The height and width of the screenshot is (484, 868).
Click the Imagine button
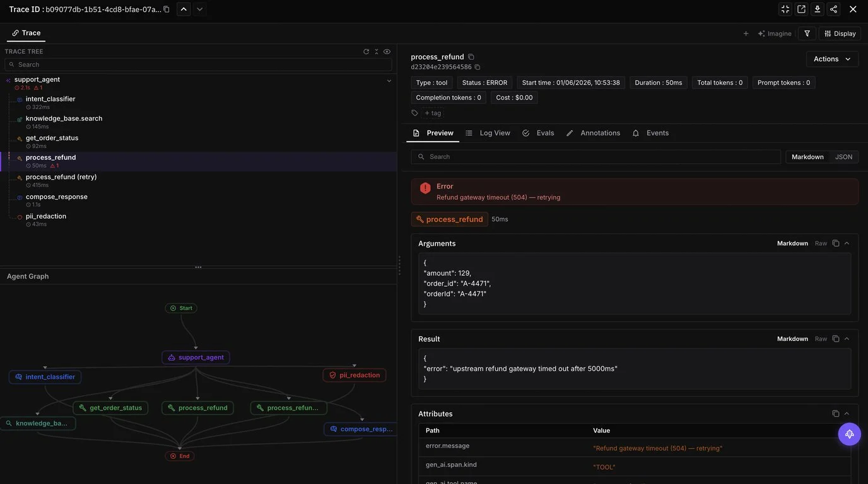(x=775, y=33)
